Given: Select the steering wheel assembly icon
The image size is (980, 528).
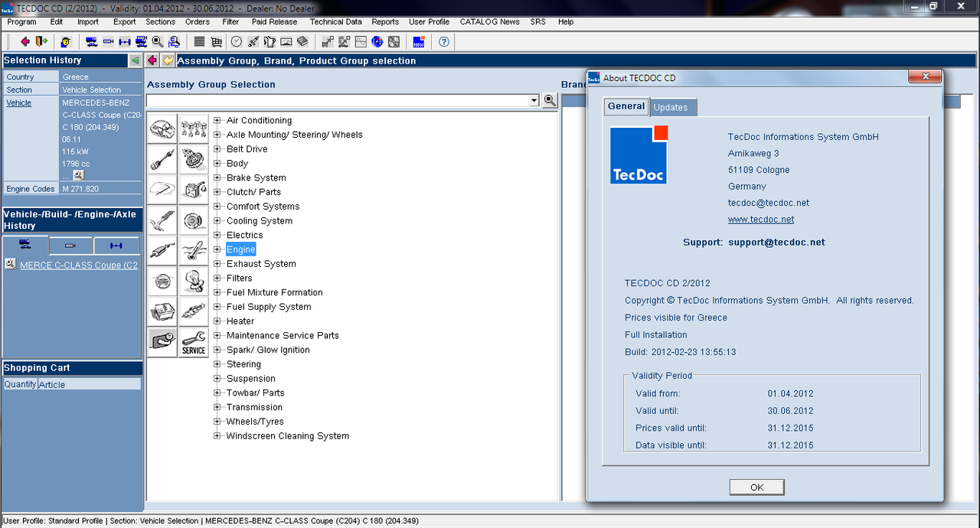Looking at the screenshot, I should (162, 282).
